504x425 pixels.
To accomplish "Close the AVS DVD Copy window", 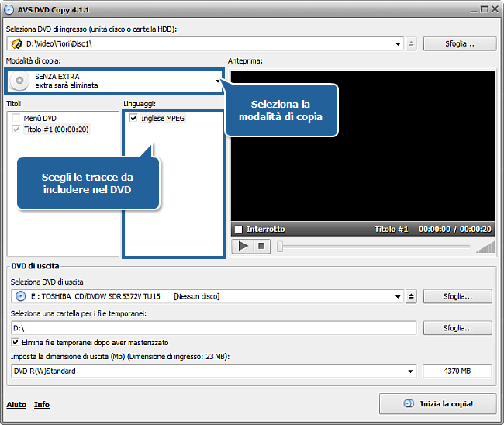I will click(495, 9).
